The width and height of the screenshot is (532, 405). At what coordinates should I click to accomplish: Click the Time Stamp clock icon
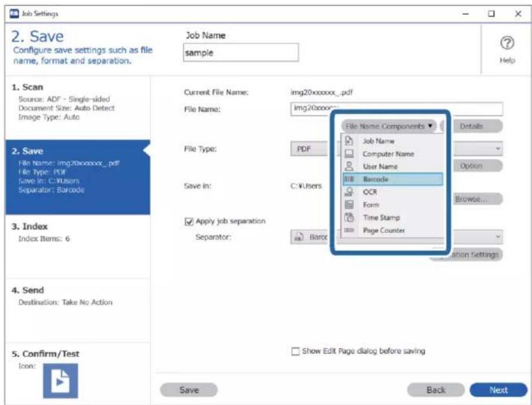tap(349, 217)
